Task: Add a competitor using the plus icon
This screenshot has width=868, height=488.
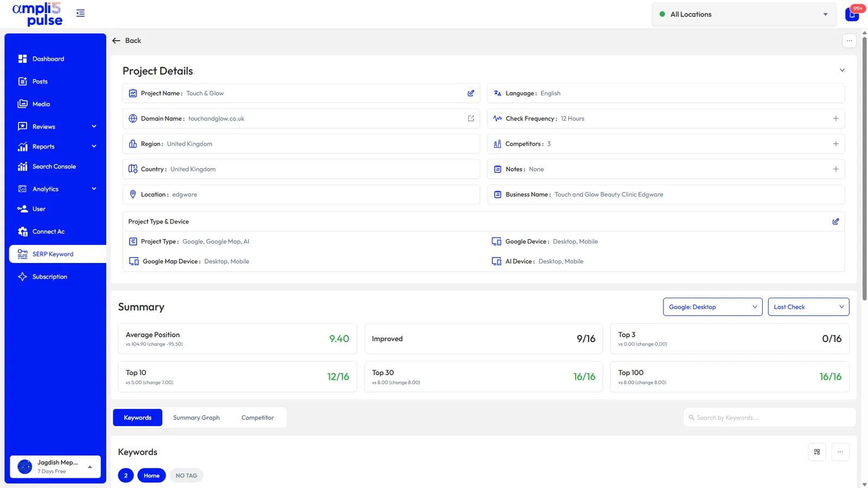Action: click(x=835, y=144)
